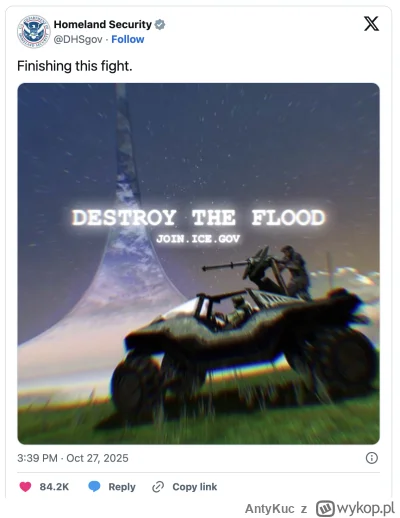400x518 pixels.
Task: Click the 'Finishing this fight.' tweet text
Action: (x=75, y=66)
